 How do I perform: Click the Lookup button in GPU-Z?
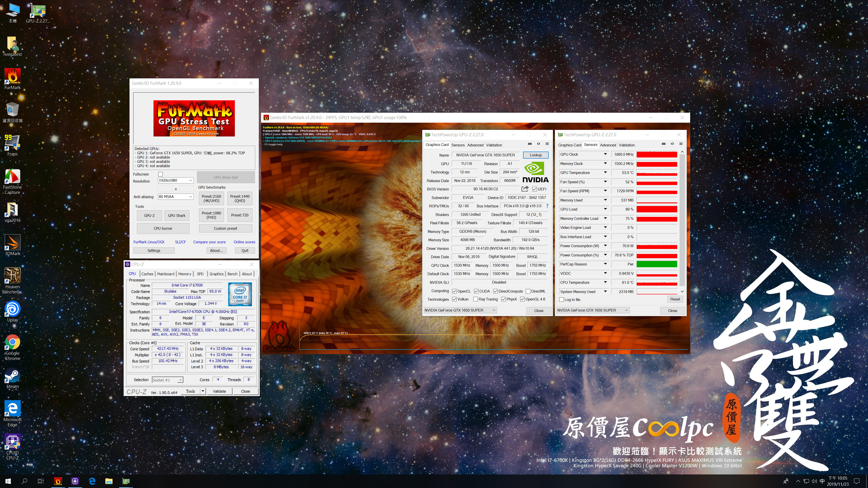pos(535,155)
